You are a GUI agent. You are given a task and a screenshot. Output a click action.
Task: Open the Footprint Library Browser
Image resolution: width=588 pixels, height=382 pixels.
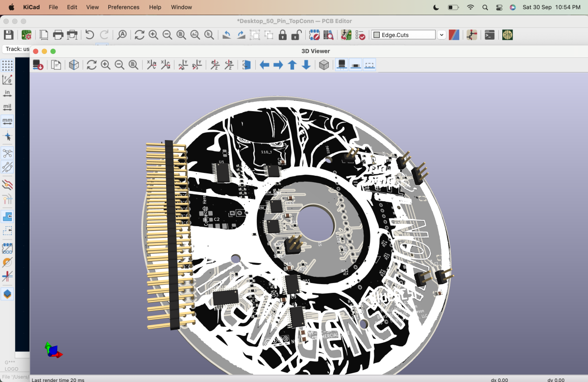coord(328,35)
